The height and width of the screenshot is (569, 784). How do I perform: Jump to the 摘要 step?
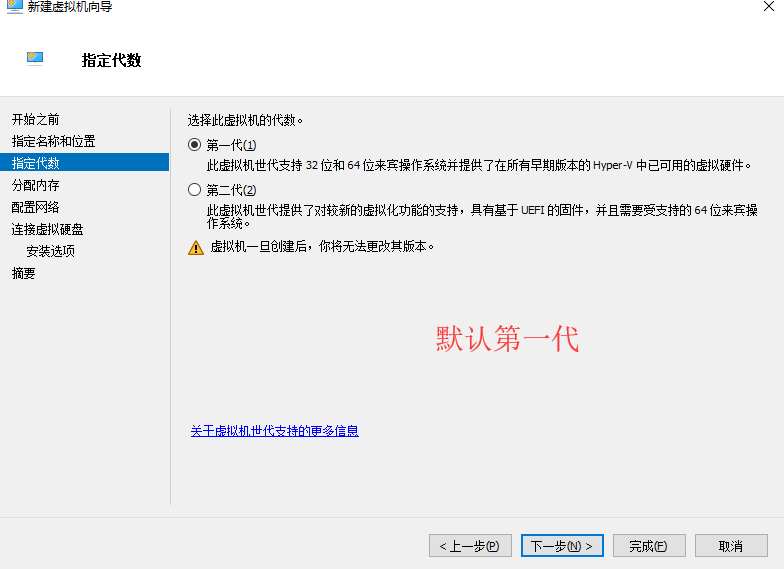pos(24,274)
